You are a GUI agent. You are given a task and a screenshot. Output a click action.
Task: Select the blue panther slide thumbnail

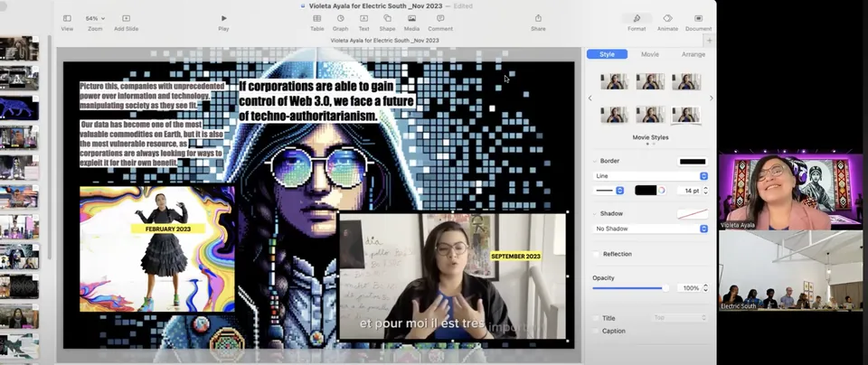[x=19, y=108]
